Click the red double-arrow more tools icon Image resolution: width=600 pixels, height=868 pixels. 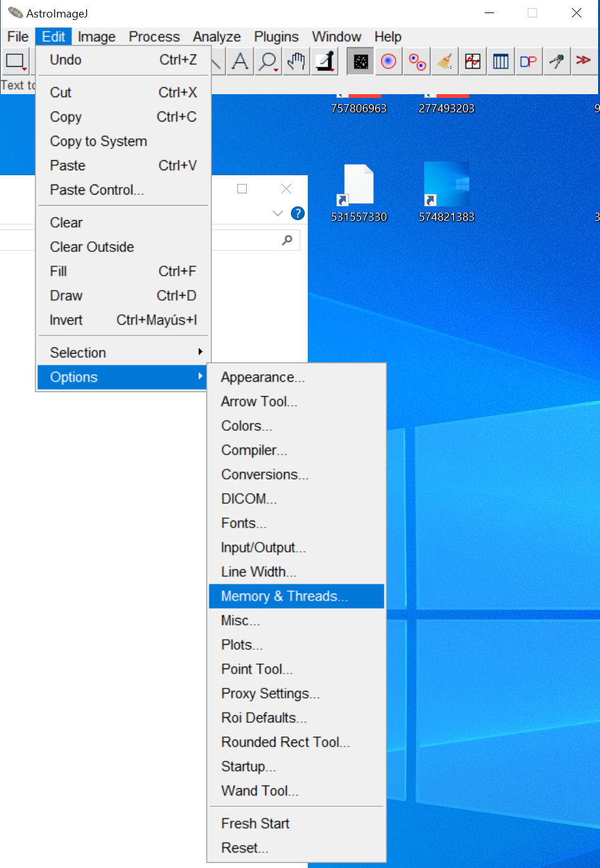coord(583,61)
